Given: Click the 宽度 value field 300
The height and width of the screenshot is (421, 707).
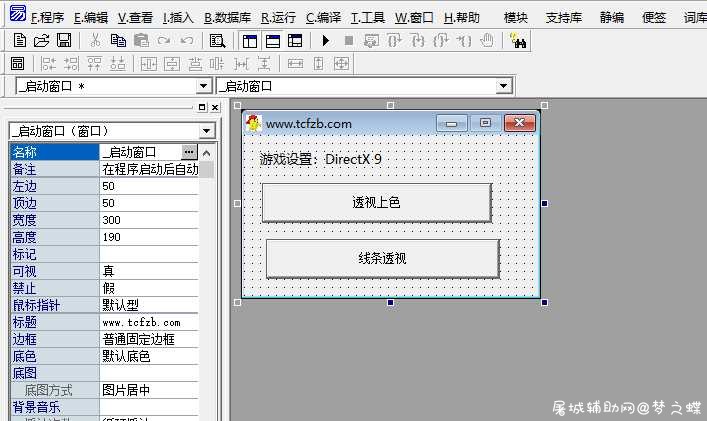Looking at the screenshot, I should pyautogui.click(x=149, y=220).
